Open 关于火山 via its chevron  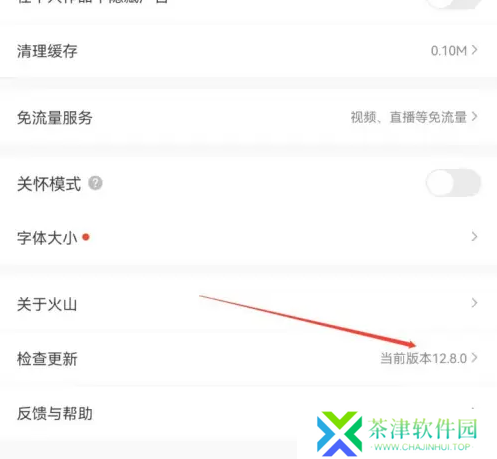[474, 303]
